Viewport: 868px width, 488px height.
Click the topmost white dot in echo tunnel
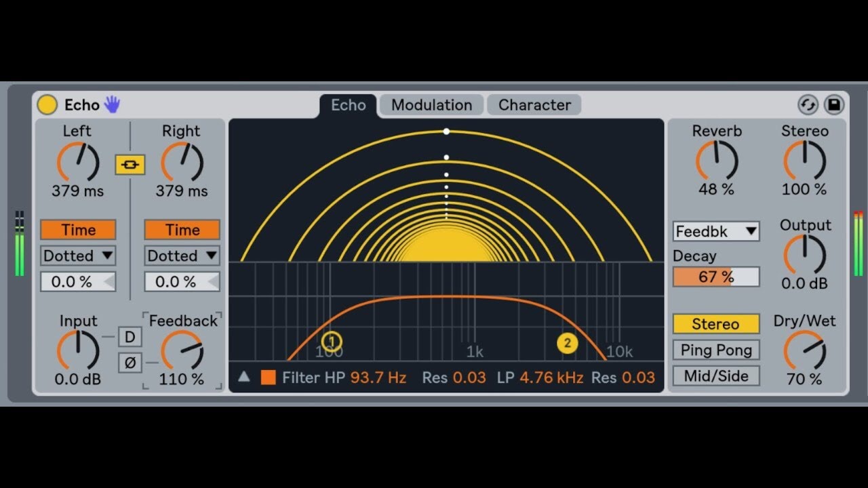[446, 131]
